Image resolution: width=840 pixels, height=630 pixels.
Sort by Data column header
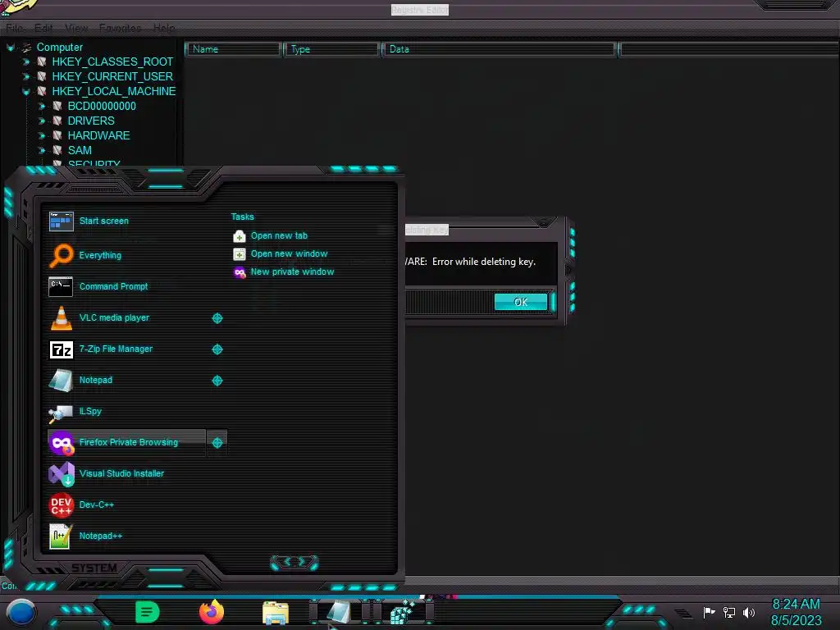pos(500,49)
